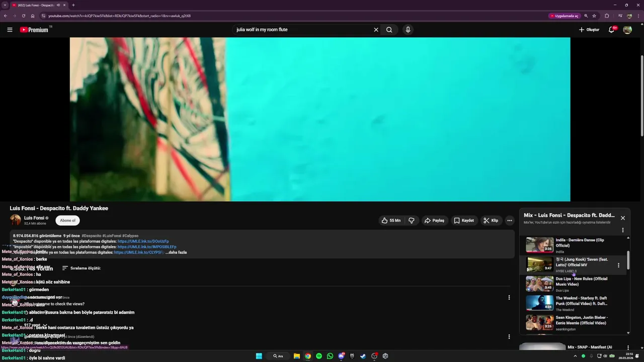Open Chrome home page button
Image resolution: width=644 pixels, height=362 pixels.
tap(33, 16)
